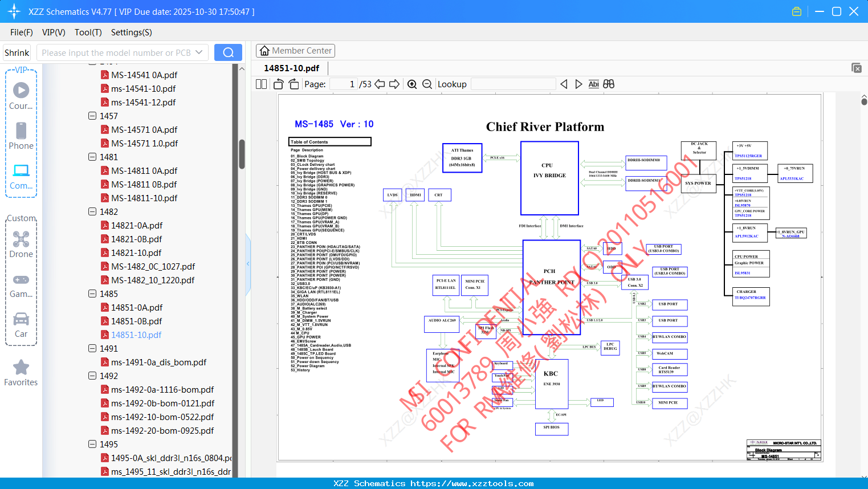Screen dimensions: 868x489
Task: Collapse the file tree panel handle
Action: pos(248,264)
